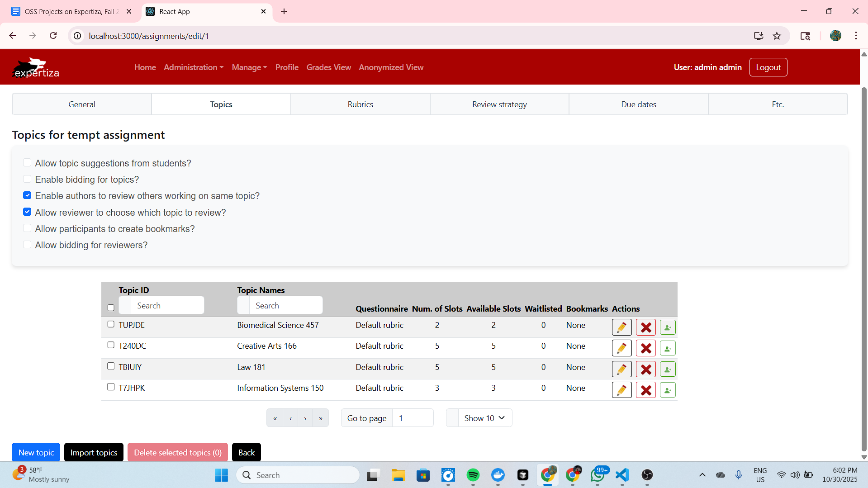Click red X delete icon for TBIUIY
This screenshot has width=868, height=488.
pyautogui.click(x=645, y=369)
